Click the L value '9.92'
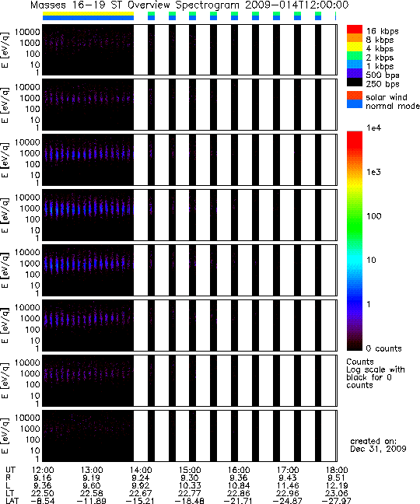 coord(141,485)
